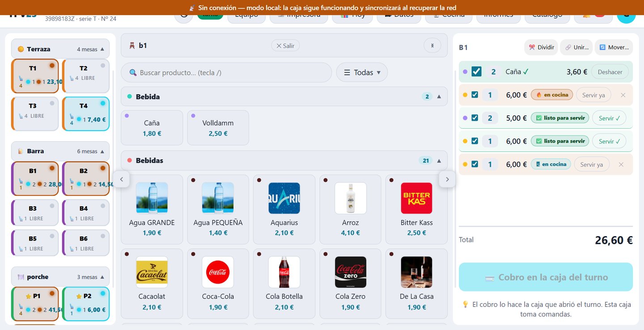Open the Todas category filter dropdown
The width and height of the screenshot is (644, 330).
[362, 72]
